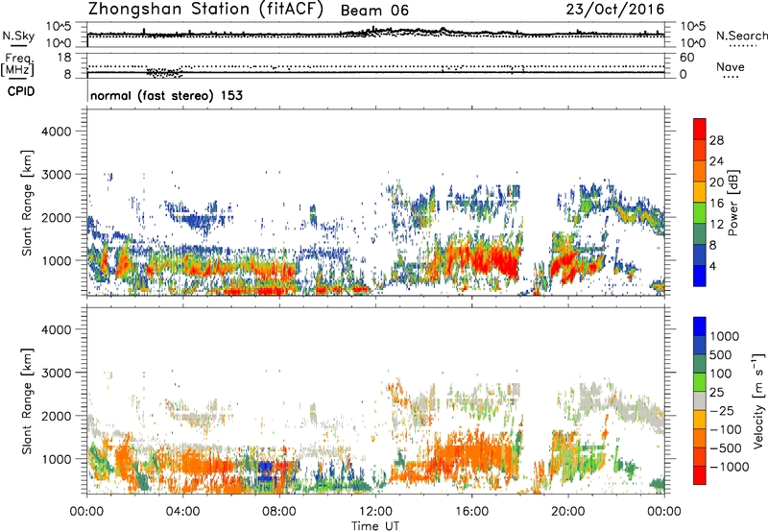
Task: Click the date 23/Oct/2016
Action: click(615, 10)
